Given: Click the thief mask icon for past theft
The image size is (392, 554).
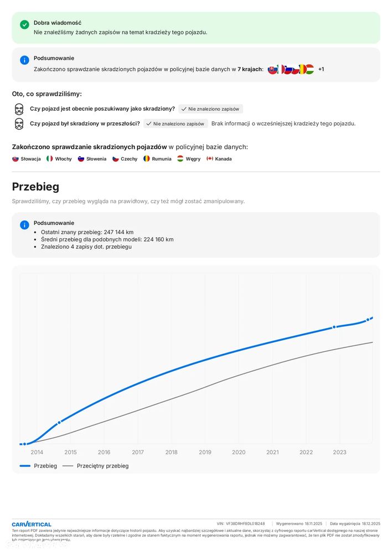Looking at the screenshot, I should point(19,124).
